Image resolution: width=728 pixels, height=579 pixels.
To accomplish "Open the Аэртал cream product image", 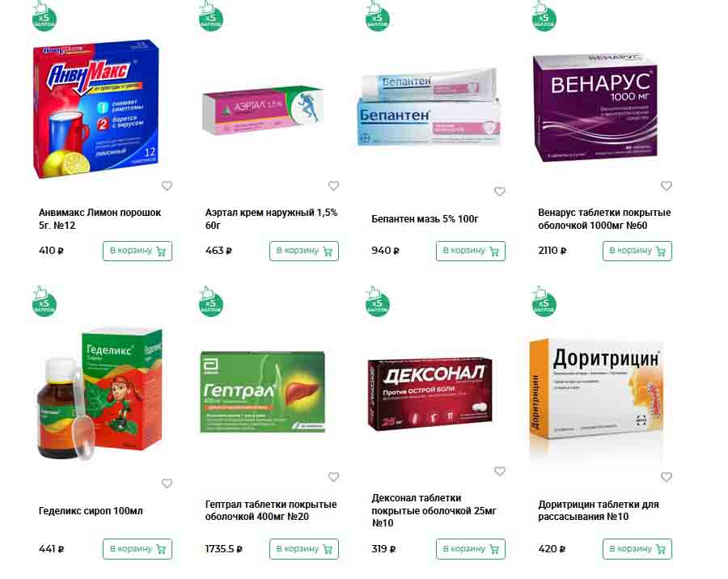I will tap(263, 110).
